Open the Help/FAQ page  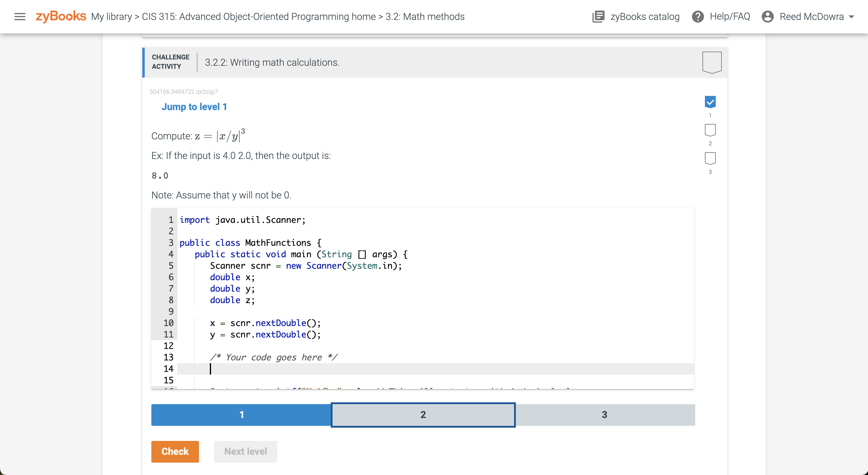pos(721,16)
